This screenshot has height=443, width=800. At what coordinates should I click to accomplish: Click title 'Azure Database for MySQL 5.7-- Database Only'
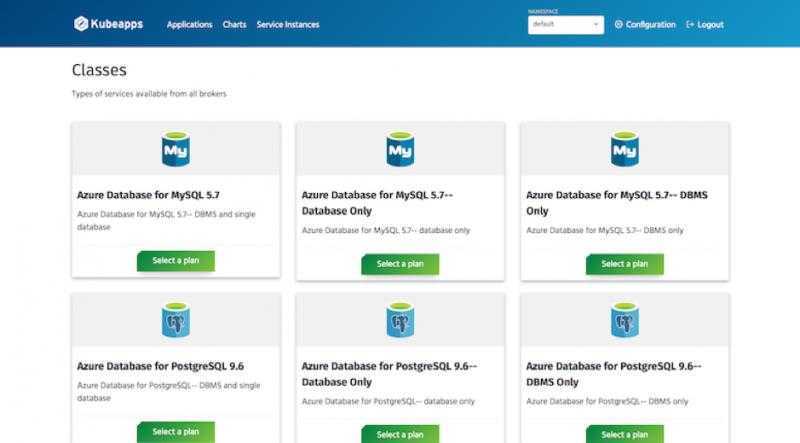coord(377,203)
